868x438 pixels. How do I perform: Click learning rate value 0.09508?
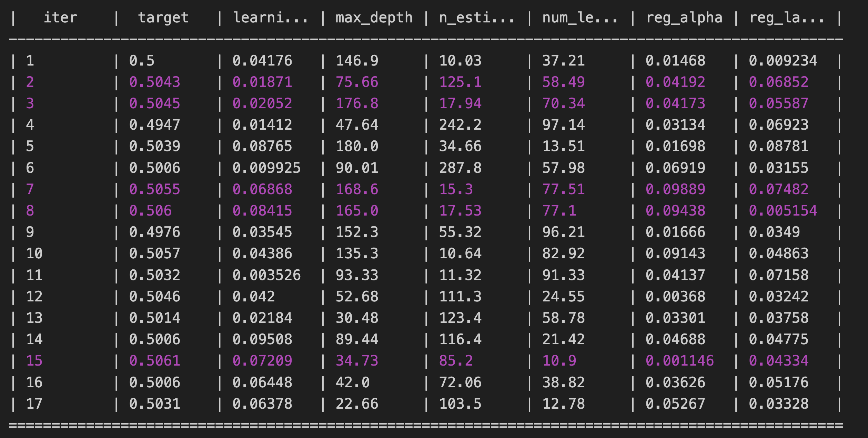pyautogui.click(x=262, y=339)
